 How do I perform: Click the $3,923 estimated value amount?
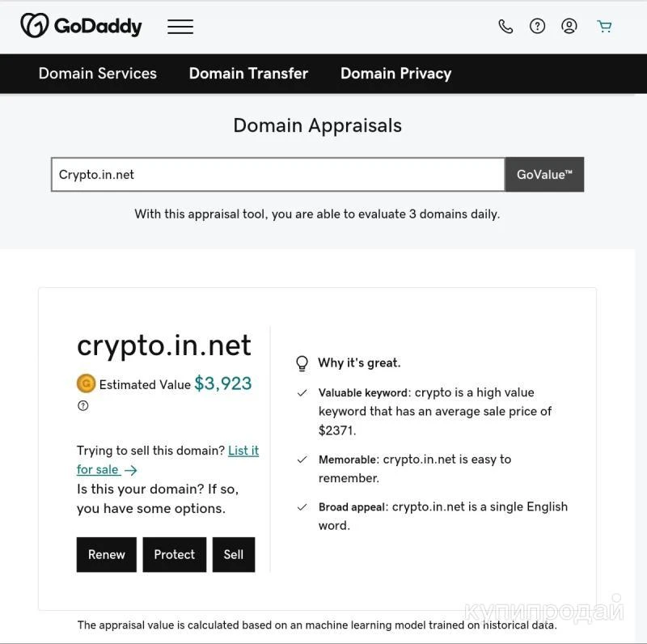(x=223, y=383)
